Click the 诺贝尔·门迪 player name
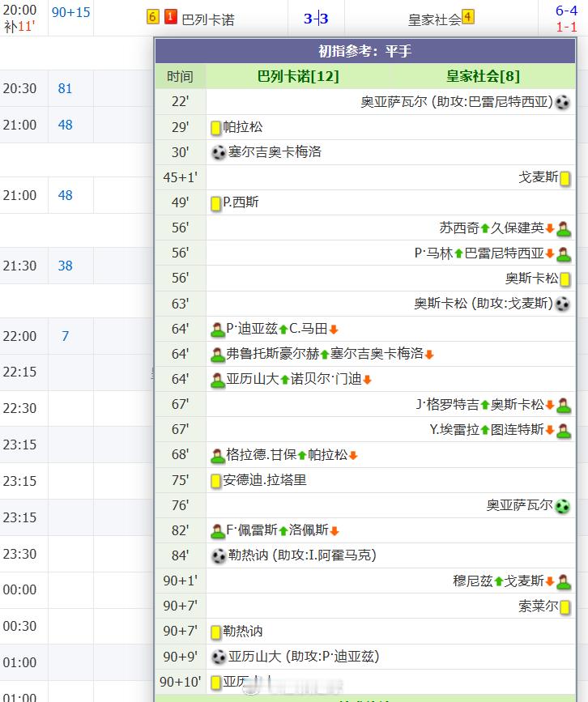This screenshot has height=702, width=588. click(326, 379)
